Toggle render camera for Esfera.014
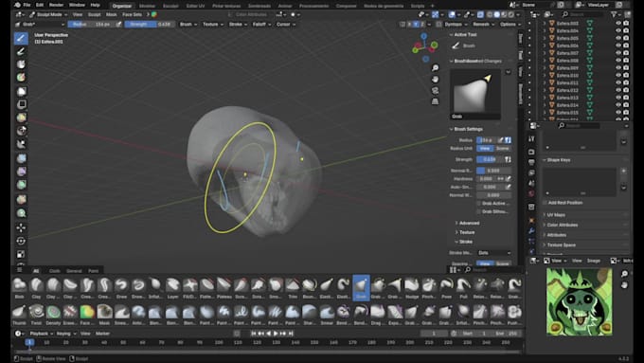 (626, 105)
